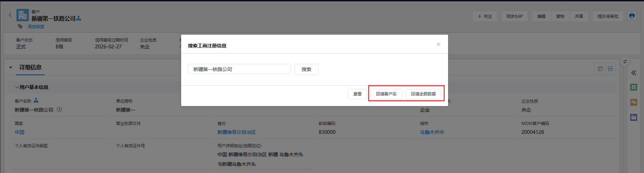Click the back arrow beside the customer icon
The width and height of the screenshot is (644, 173).
point(10,15)
